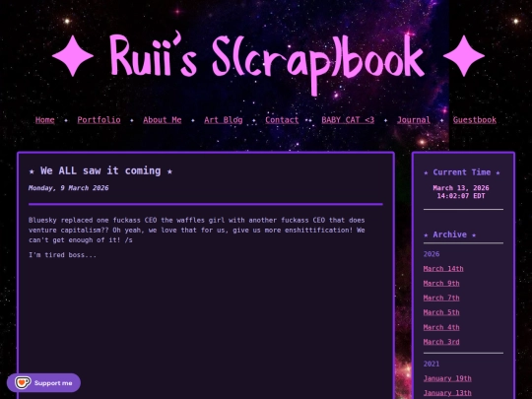The image size is (532, 399).
Task: Open the Contact page
Action: tap(282, 120)
